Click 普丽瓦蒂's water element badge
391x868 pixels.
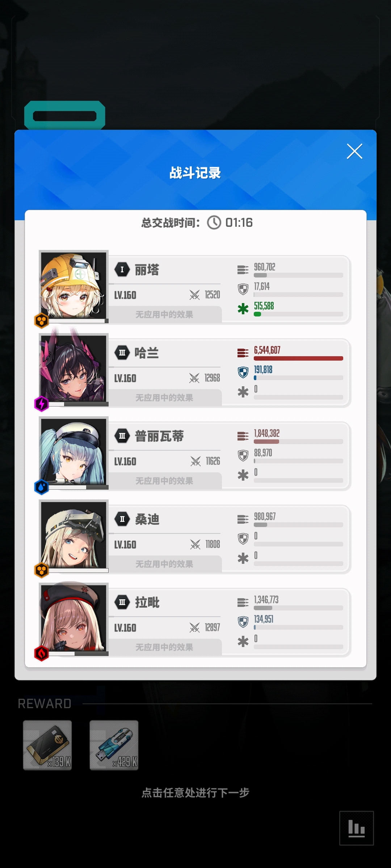41,487
